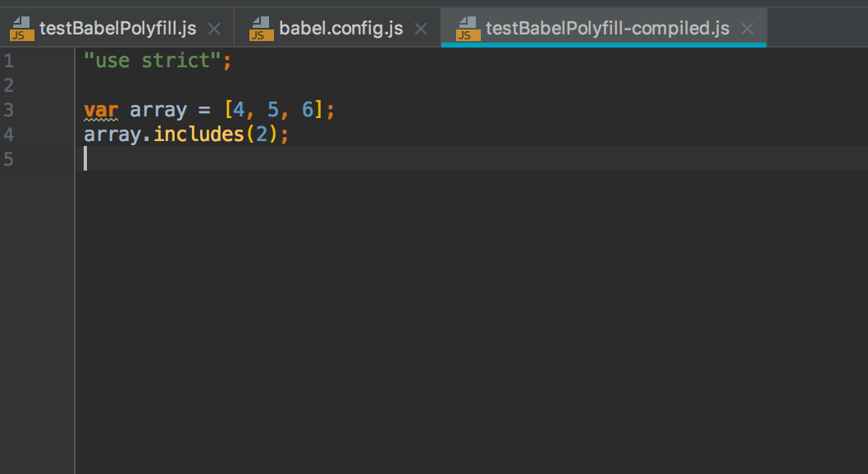Click the number 5 in the array literal

tap(273, 110)
